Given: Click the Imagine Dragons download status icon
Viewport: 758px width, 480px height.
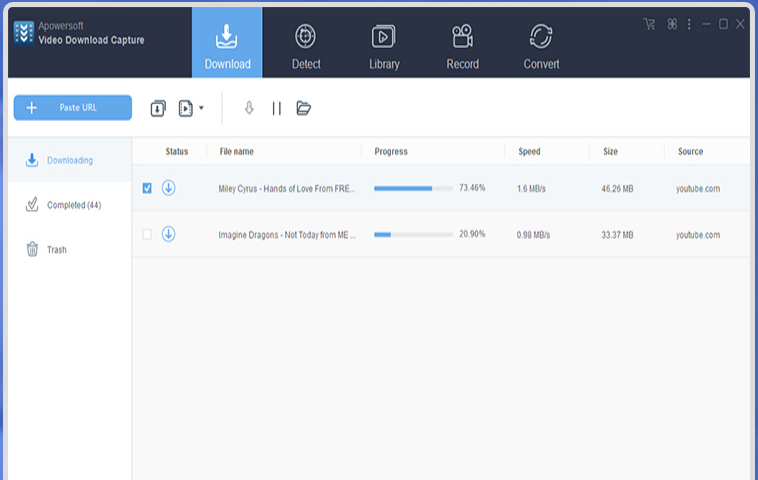Looking at the screenshot, I should [x=168, y=234].
